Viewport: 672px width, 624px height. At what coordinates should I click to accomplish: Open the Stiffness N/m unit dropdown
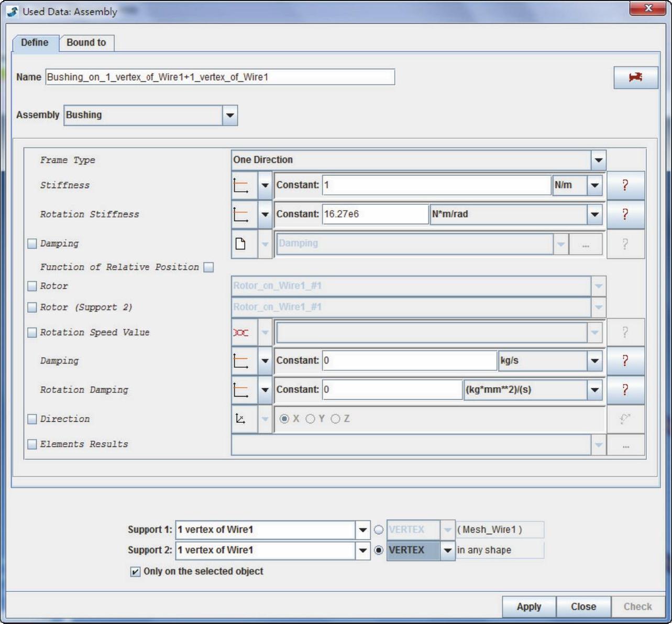coord(594,185)
